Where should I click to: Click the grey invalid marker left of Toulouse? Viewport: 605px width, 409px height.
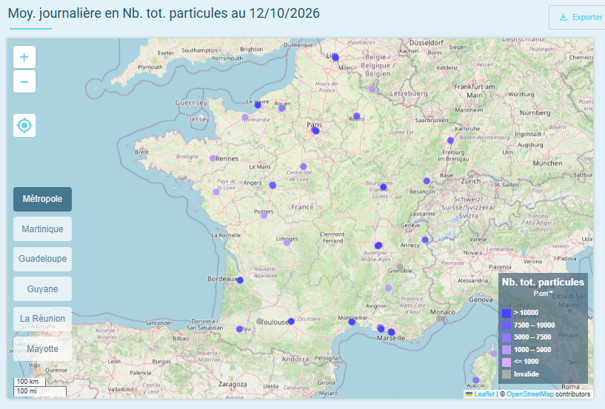259,321
